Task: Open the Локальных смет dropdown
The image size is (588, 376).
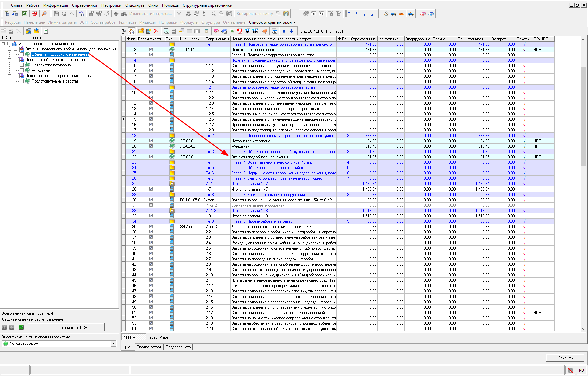Action: click(113, 344)
